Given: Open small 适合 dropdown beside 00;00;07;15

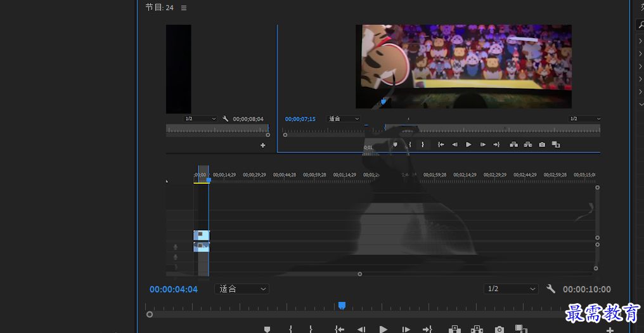Looking at the screenshot, I should pyautogui.click(x=344, y=119).
